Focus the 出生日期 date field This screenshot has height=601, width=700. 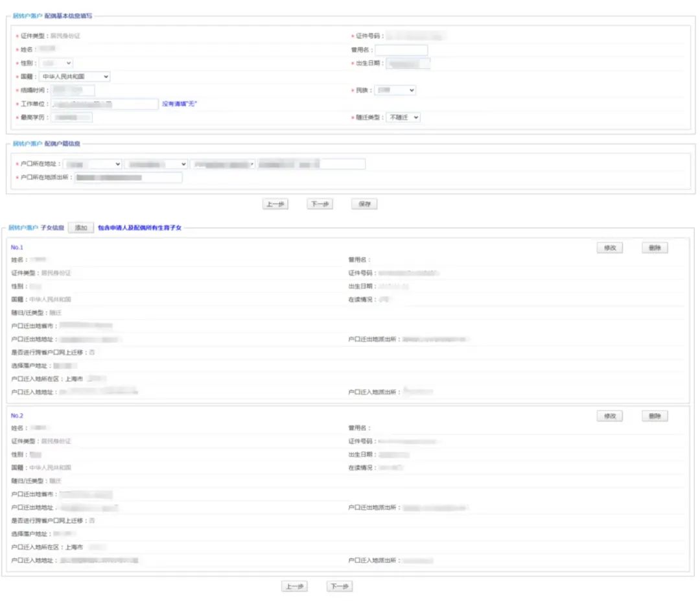[409, 64]
